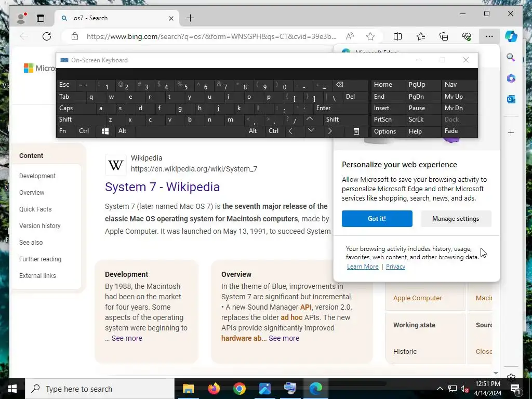The height and width of the screenshot is (399, 532).
Task: Open Outlook sidebar icon
Action: tap(511, 99)
